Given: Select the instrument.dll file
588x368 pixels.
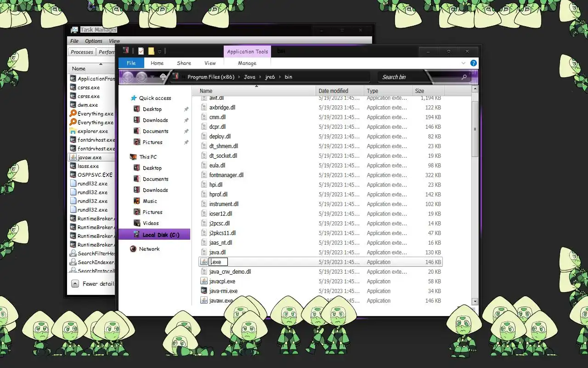Looking at the screenshot, I should tap(224, 204).
